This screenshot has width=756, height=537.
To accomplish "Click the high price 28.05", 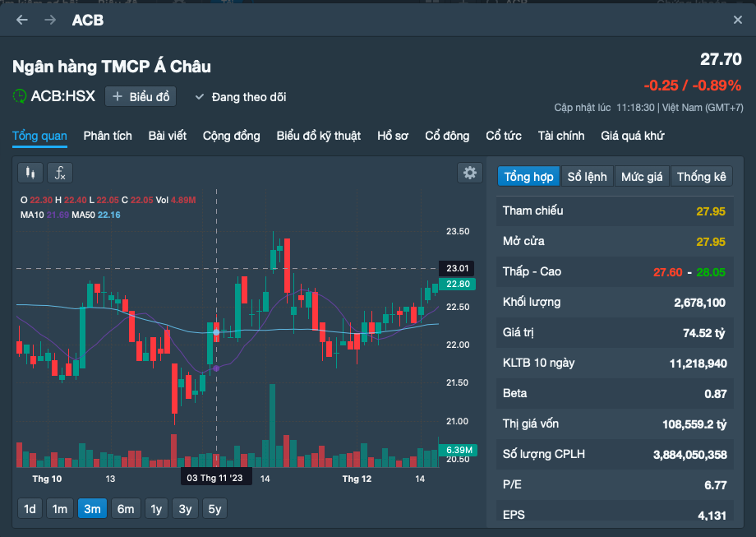I will pos(711,272).
